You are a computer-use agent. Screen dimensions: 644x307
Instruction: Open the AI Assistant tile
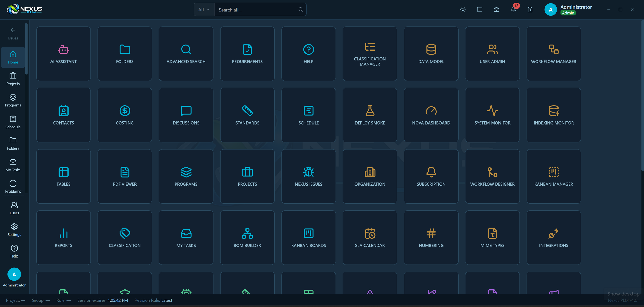(x=63, y=54)
